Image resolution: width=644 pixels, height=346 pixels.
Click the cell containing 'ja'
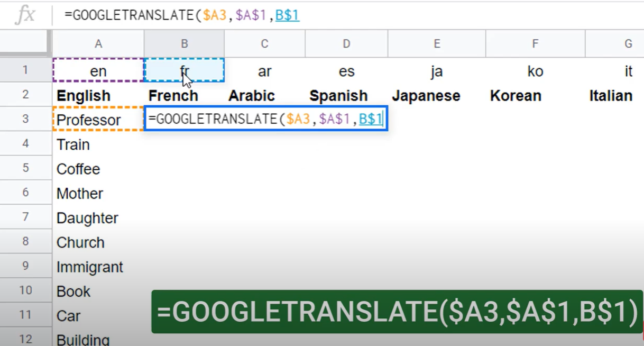coord(437,70)
